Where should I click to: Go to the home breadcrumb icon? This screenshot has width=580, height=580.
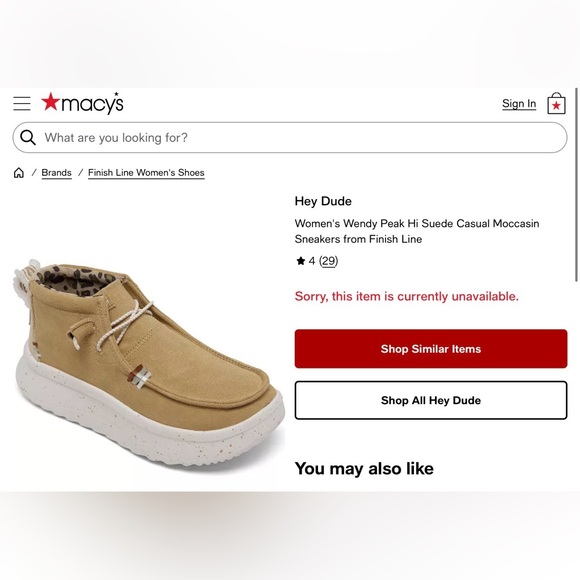click(x=19, y=173)
